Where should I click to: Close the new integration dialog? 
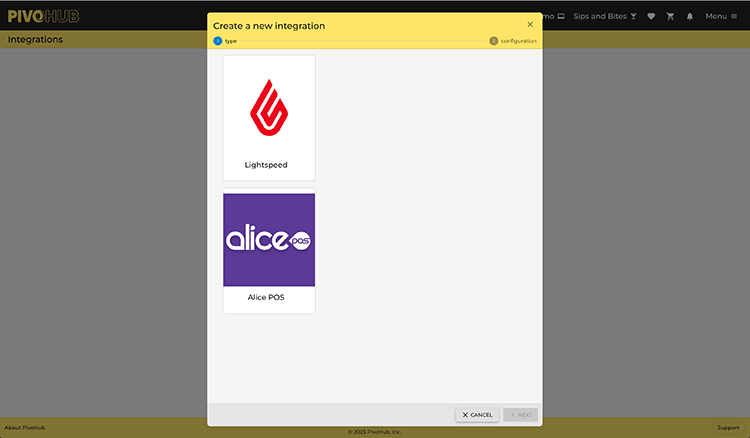pyautogui.click(x=530, y=25)
